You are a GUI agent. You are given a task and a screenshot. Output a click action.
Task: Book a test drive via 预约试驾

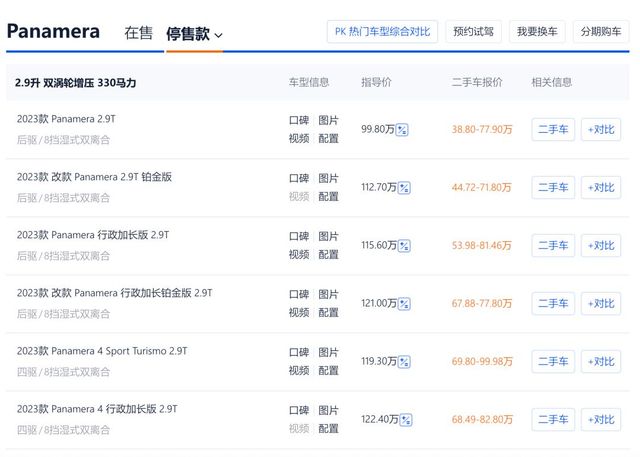(x=473, y=31)
